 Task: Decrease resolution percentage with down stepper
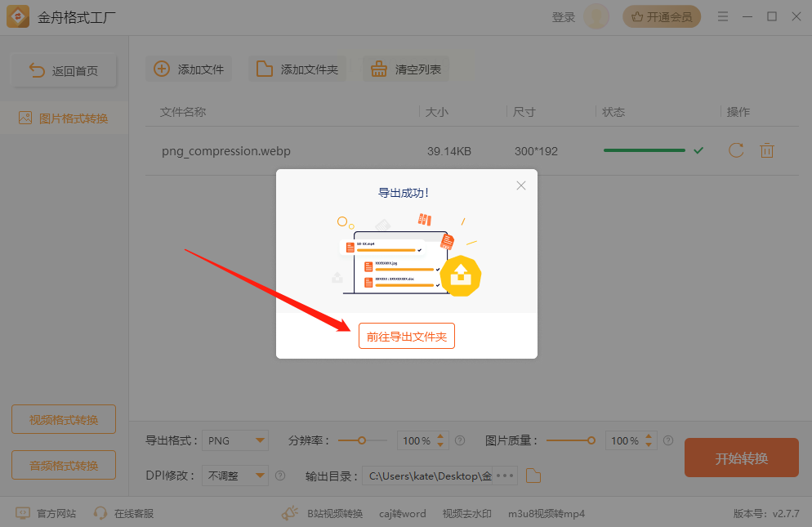440,444
